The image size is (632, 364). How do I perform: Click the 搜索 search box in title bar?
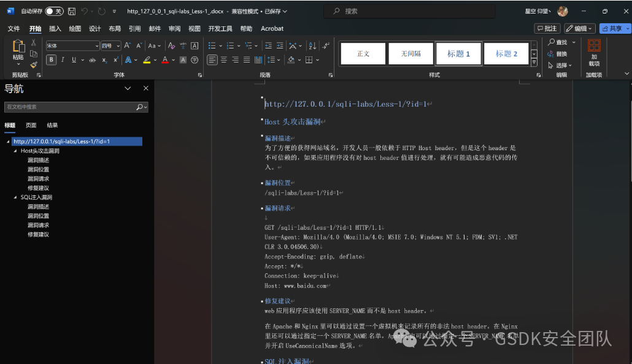pos(409,11)
